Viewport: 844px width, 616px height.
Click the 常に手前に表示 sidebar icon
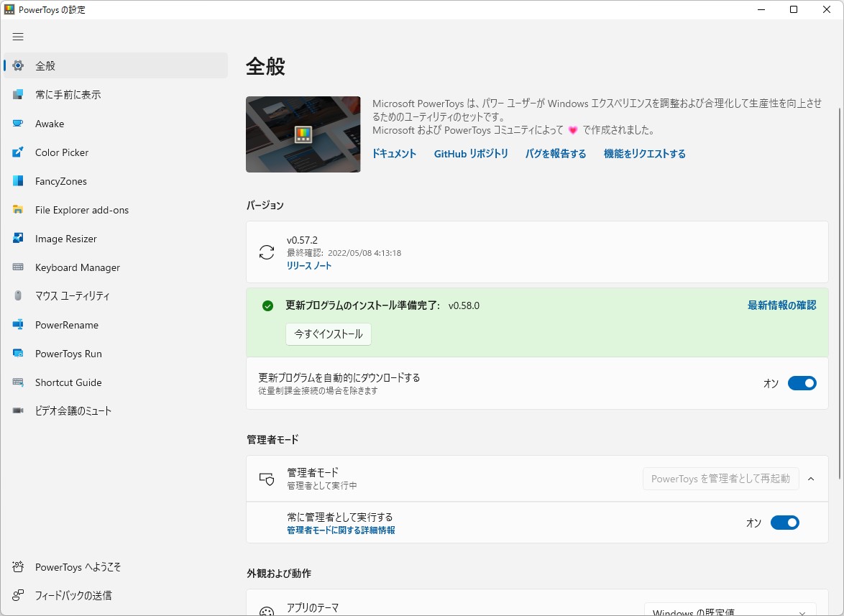pos(18,94)
